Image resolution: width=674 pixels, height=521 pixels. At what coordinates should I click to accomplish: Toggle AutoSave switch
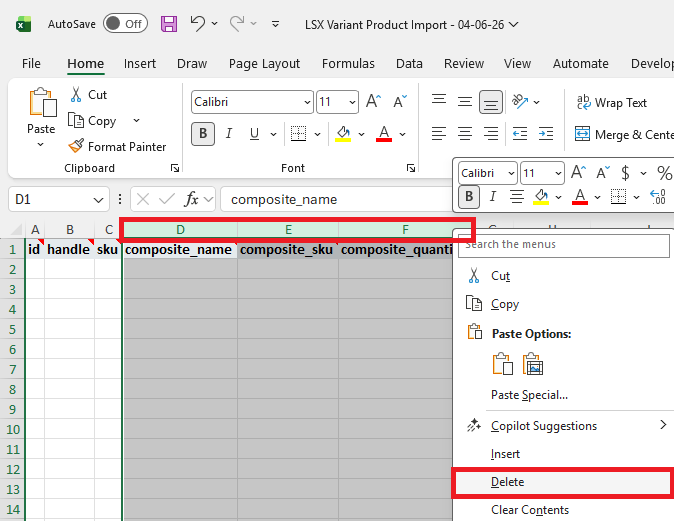pos(125,24)
